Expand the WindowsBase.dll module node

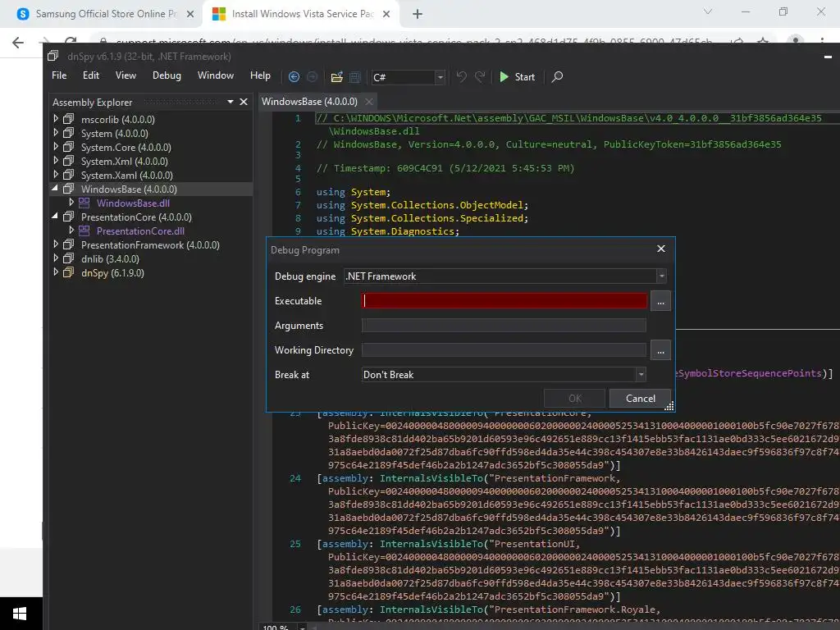[x=71, y=202]
